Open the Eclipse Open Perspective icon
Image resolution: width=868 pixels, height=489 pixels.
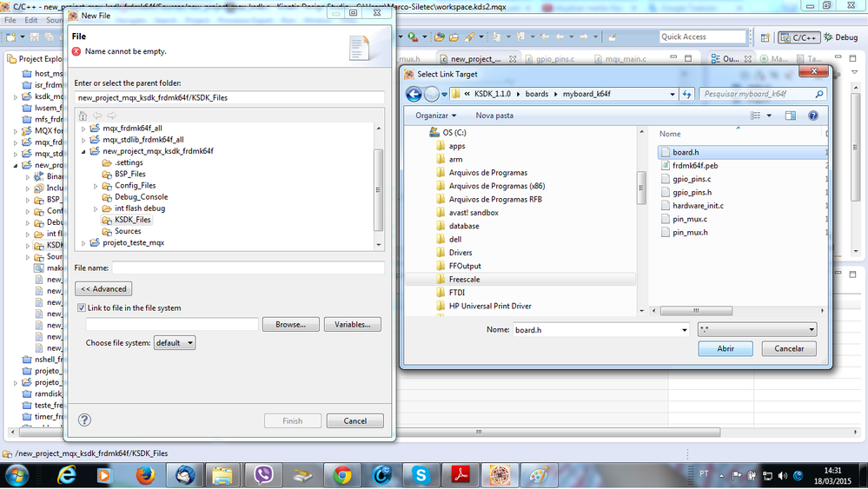765,37
